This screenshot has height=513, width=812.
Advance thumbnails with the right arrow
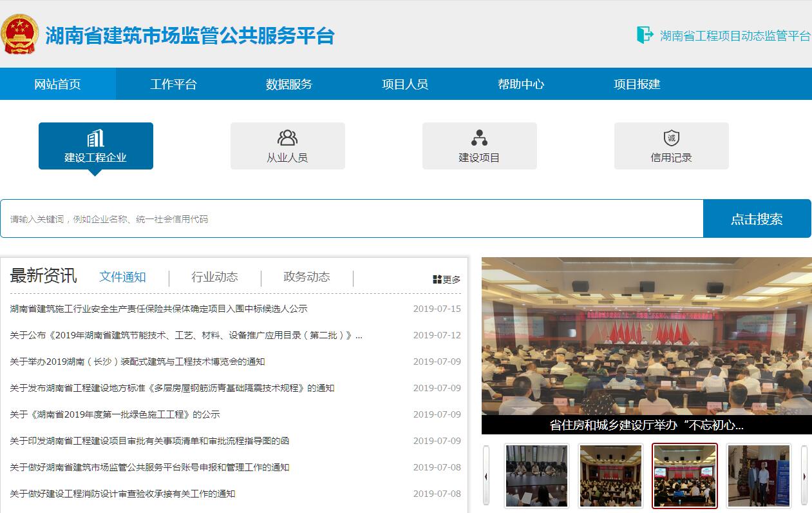click(x=804, y=476)
